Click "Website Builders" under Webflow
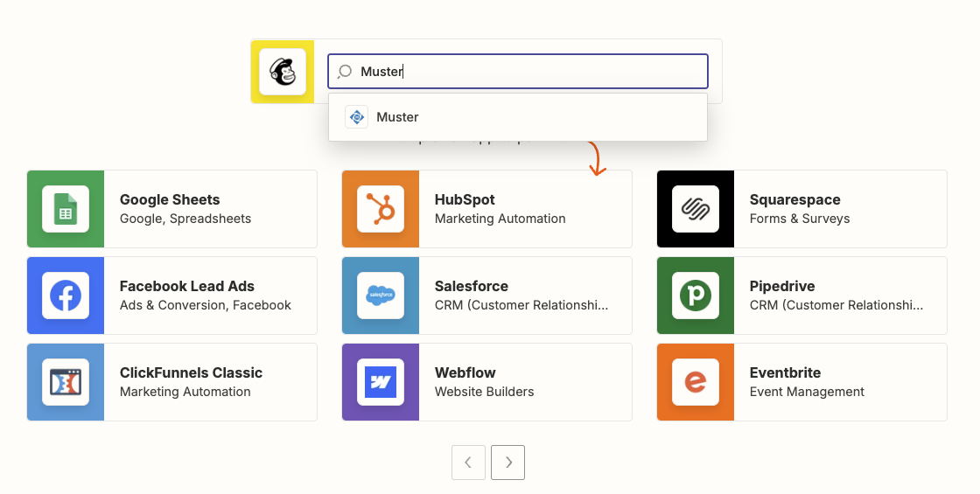The image size is (980, 494). [x=485, y=392]
